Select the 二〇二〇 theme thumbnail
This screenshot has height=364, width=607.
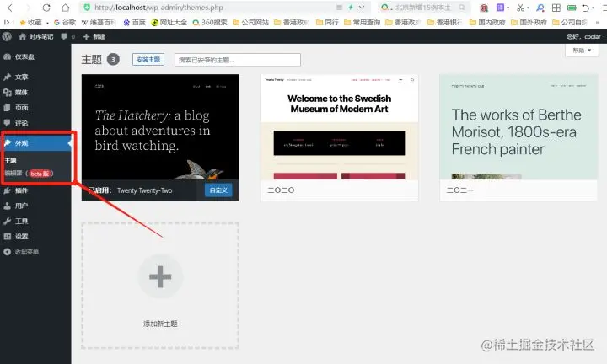339,127
